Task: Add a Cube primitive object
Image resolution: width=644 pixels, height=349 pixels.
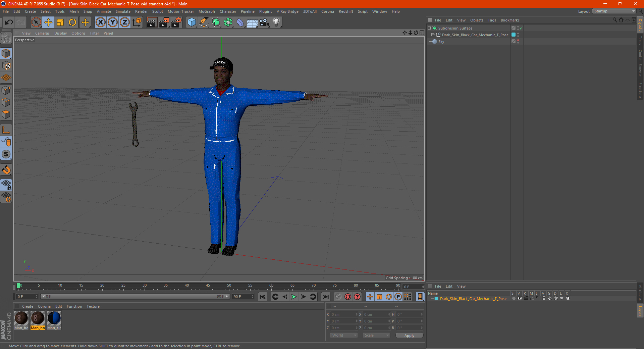Action: (x=192, y=22)
